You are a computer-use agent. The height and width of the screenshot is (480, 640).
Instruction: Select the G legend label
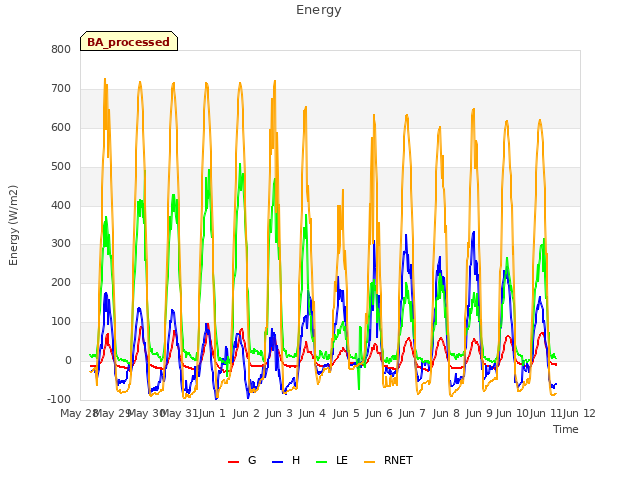point(252,460)
